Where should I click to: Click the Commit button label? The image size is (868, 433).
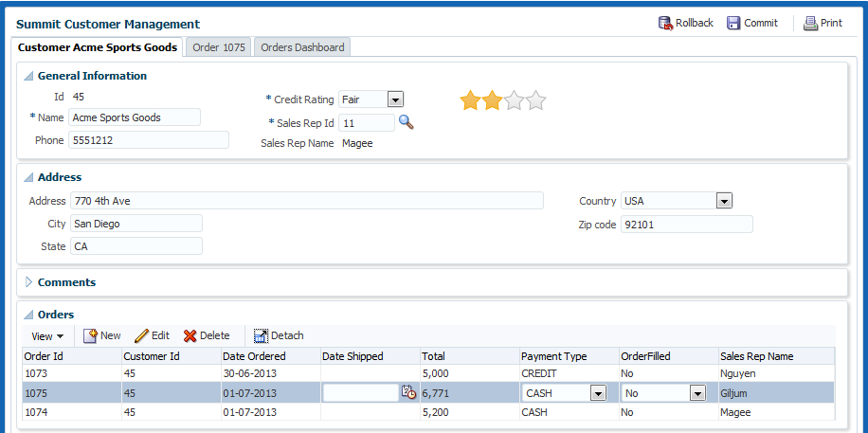761,24
